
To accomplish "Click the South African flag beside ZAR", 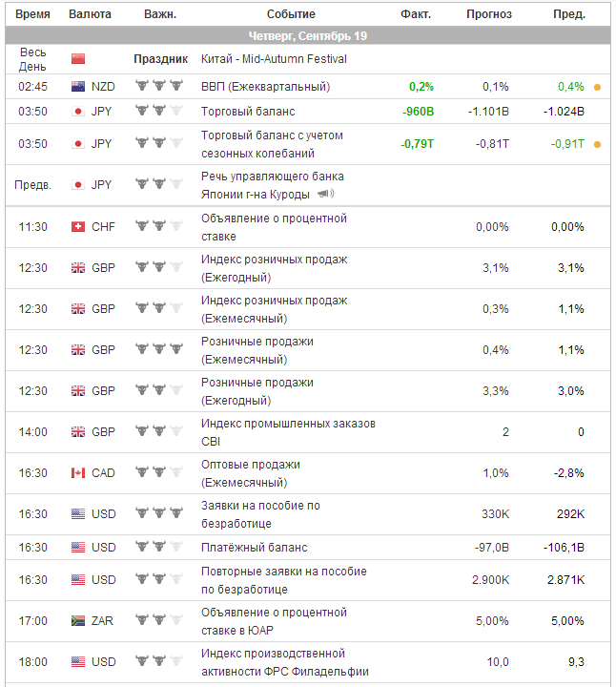I will point(78,621).
